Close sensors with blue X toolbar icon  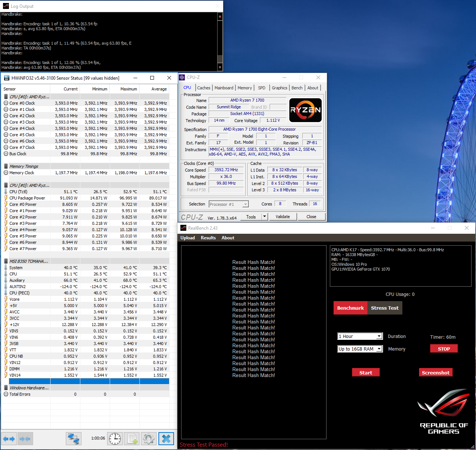tap(166, 439)
